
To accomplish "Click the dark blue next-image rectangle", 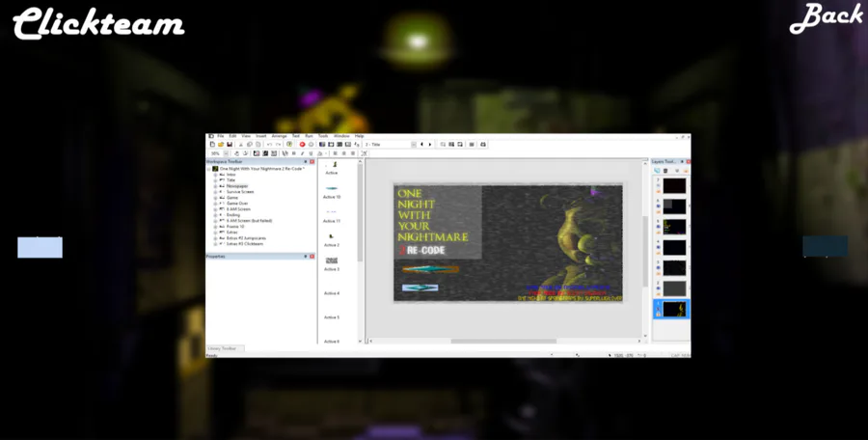I will 825,246.
